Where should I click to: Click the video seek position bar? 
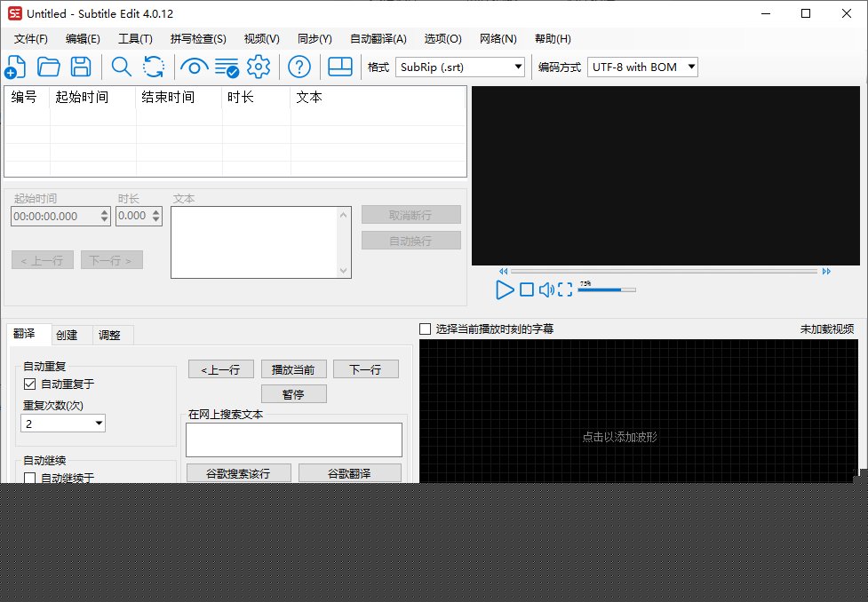pos(664,271)
